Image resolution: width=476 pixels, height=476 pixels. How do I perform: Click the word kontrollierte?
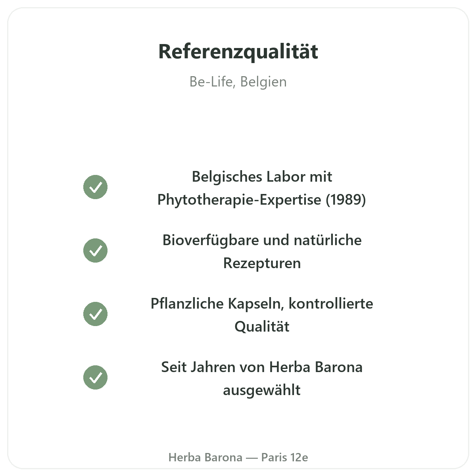[331, 303]
